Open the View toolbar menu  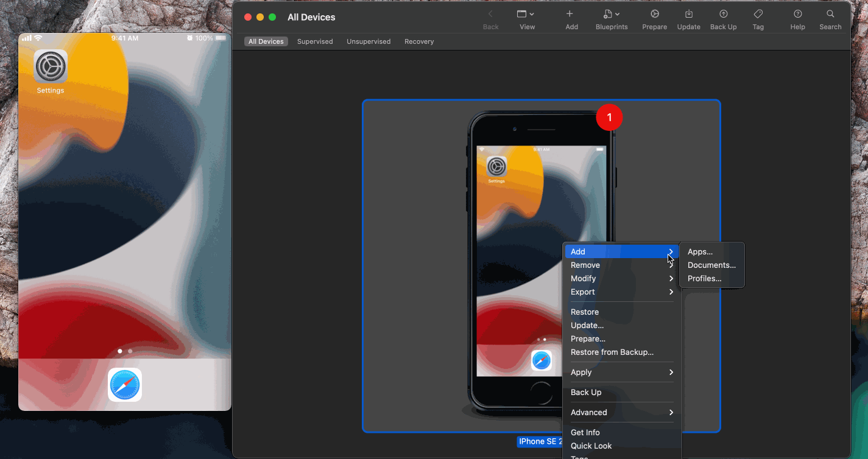(526, 14)
